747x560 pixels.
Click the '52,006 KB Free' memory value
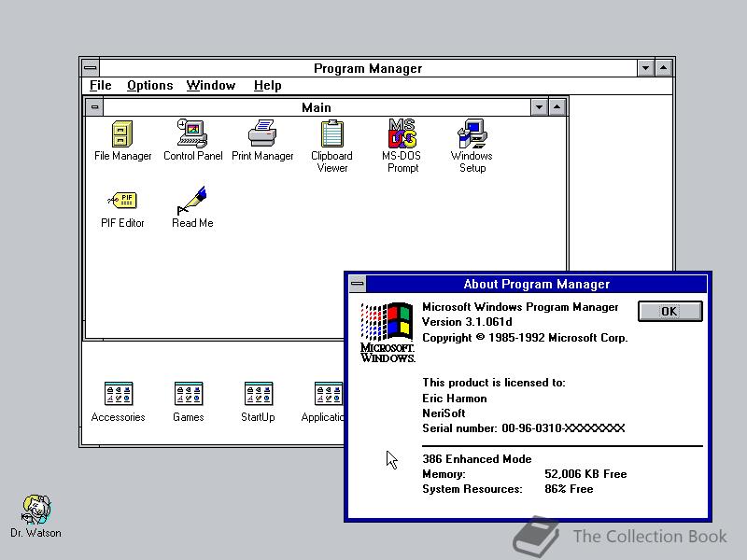[585, 474]
